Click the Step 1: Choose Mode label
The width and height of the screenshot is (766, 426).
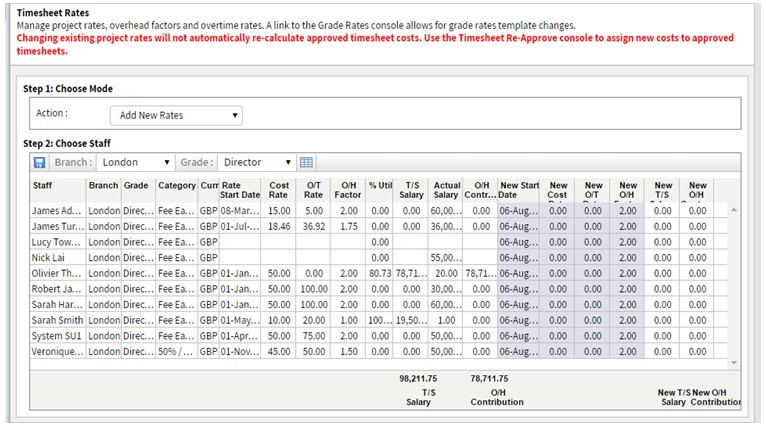coord(68,88)
